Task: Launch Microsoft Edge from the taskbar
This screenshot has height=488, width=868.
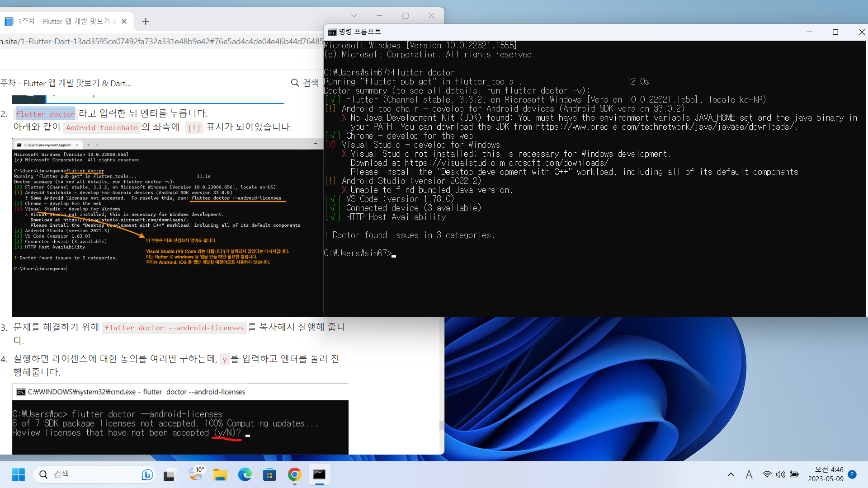Action: (245, 474)
